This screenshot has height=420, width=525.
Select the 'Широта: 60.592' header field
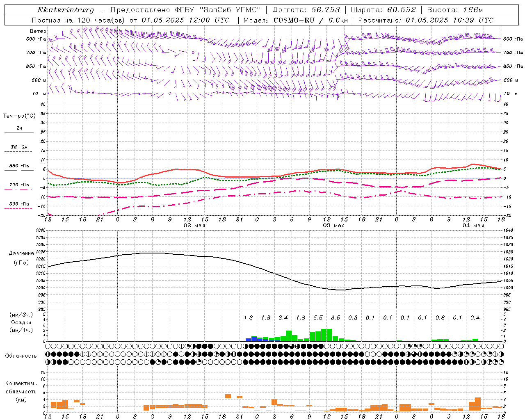tap(383, 10)
